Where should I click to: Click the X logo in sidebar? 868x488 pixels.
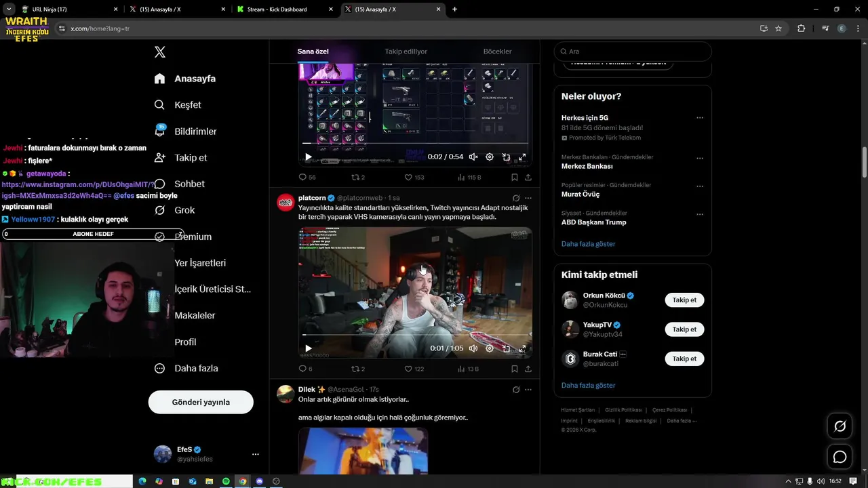[159, 52]
